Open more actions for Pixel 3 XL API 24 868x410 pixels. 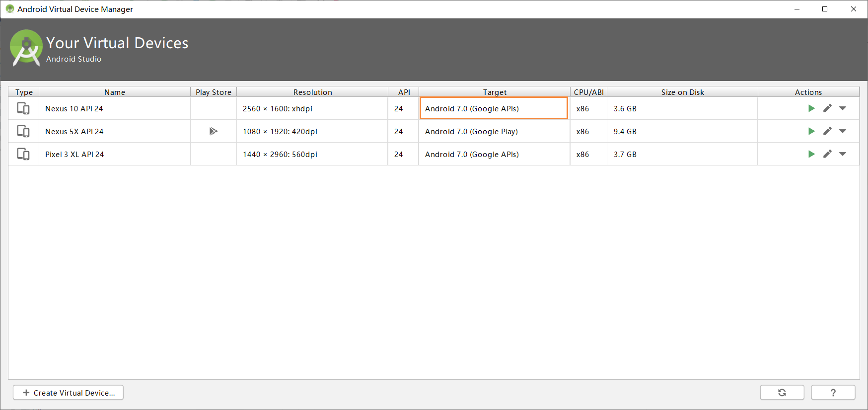[843, 154]
